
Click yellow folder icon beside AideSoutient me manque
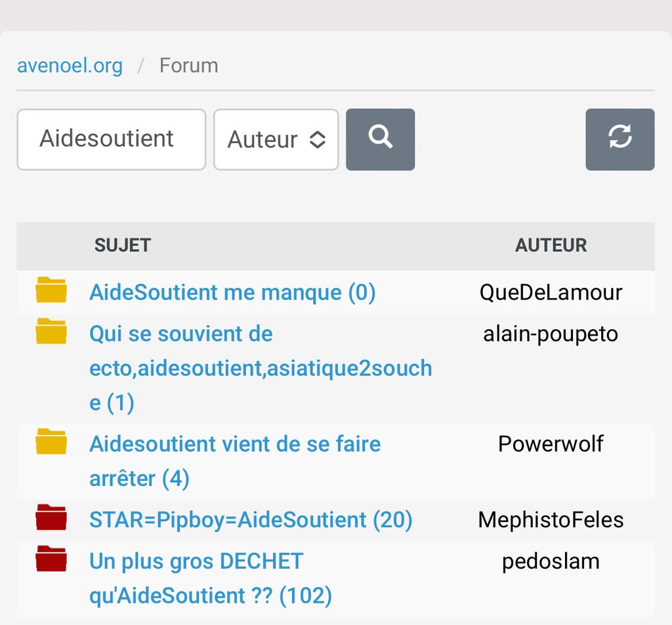click(x=51, y=290)
